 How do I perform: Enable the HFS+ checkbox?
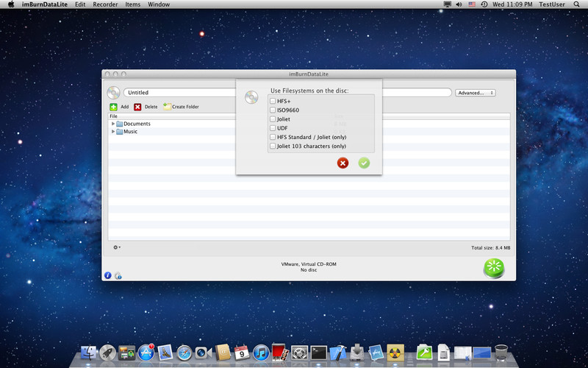[273, 101]
